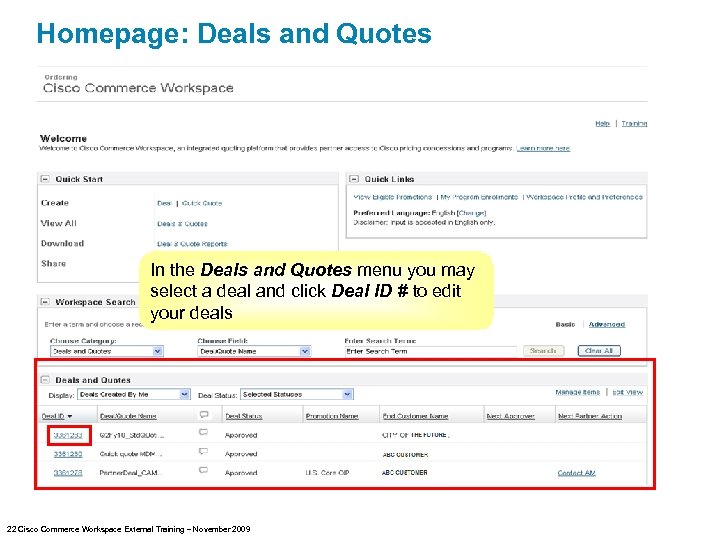The height and width of the screenshot is (540, 720).
Task: View Eligible Promotions link
Action: [x=393, y=197]
